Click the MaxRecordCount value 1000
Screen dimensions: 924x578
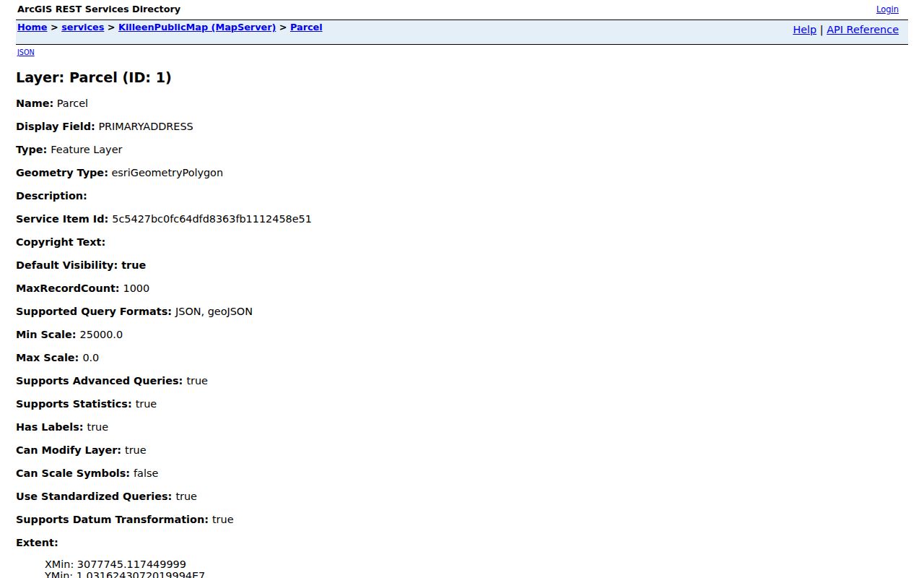136,288
